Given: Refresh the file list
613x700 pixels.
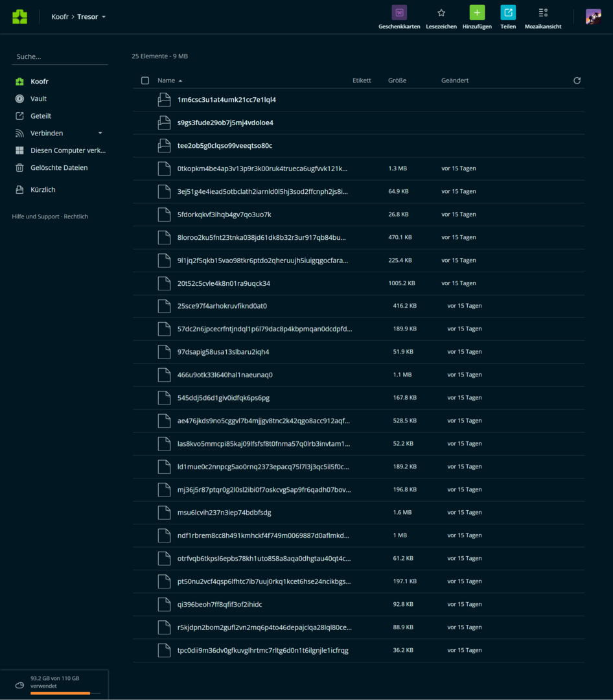Looking at the screenshot, I should coord(577,80).
